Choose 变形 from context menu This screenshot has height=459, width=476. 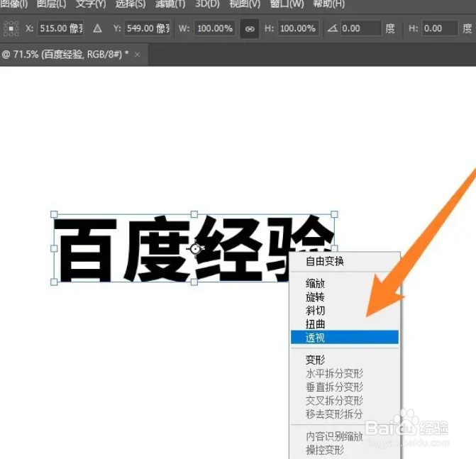345,360
